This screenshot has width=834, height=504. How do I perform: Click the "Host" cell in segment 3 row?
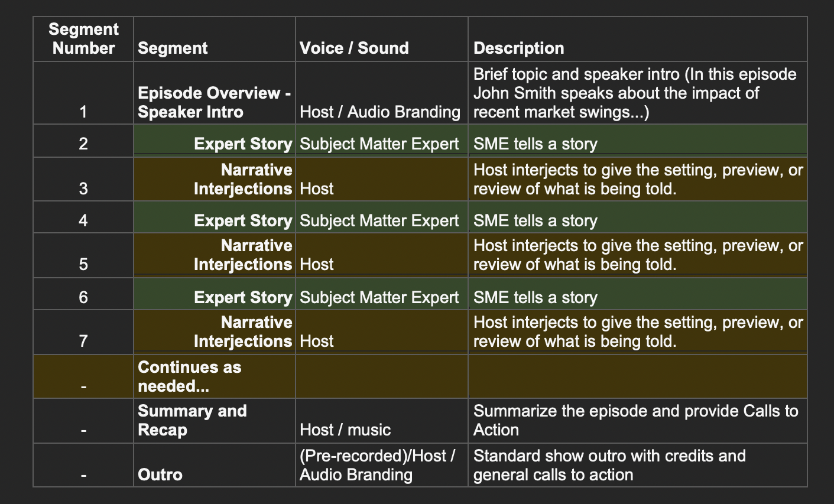[x=382, y=179]
